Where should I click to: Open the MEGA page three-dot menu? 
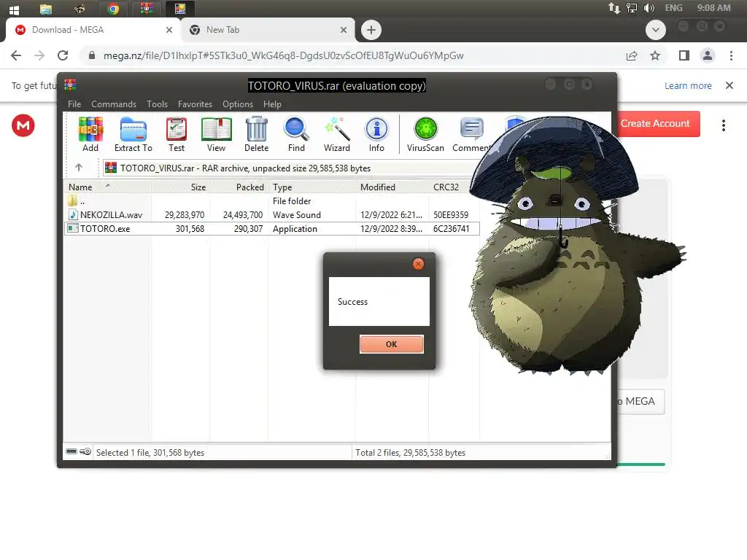(724, 125)
